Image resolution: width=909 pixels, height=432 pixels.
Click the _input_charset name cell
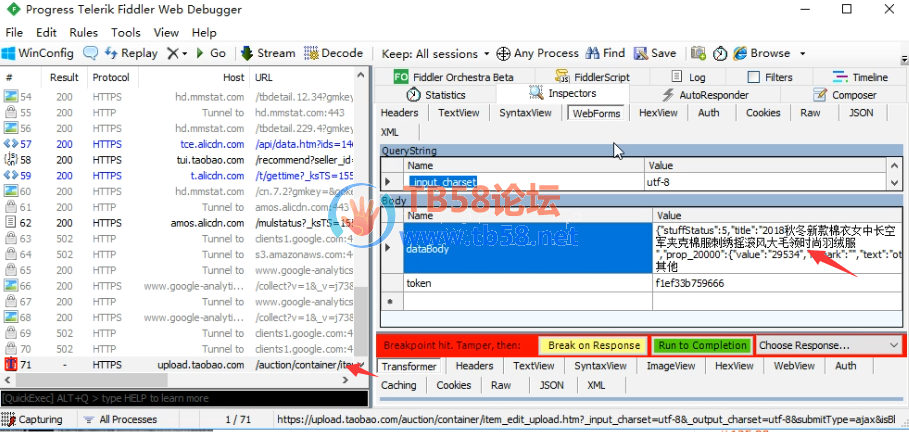524,182
